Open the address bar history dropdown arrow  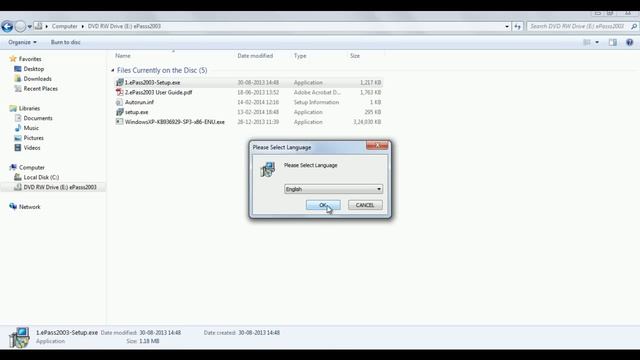(507, 27)
